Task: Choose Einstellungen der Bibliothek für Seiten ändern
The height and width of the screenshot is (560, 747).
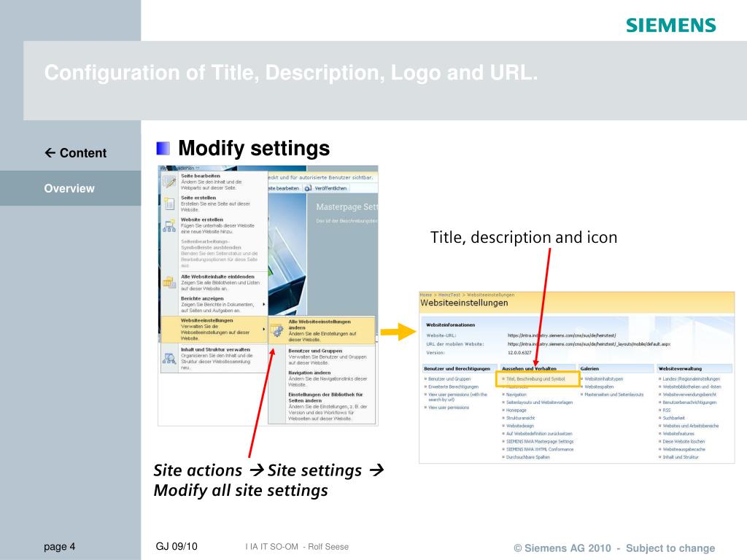Action: point(322,407)
